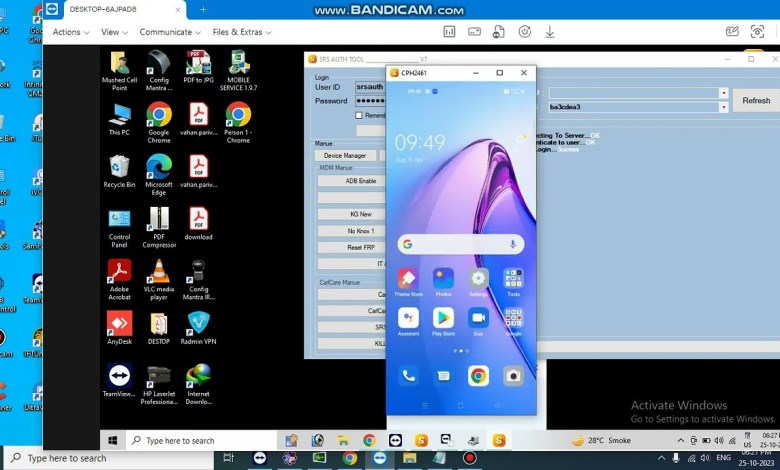This screenshot has height=470, width=780.
Task: Click the User ID input field
Action: (x=370, y=87)
